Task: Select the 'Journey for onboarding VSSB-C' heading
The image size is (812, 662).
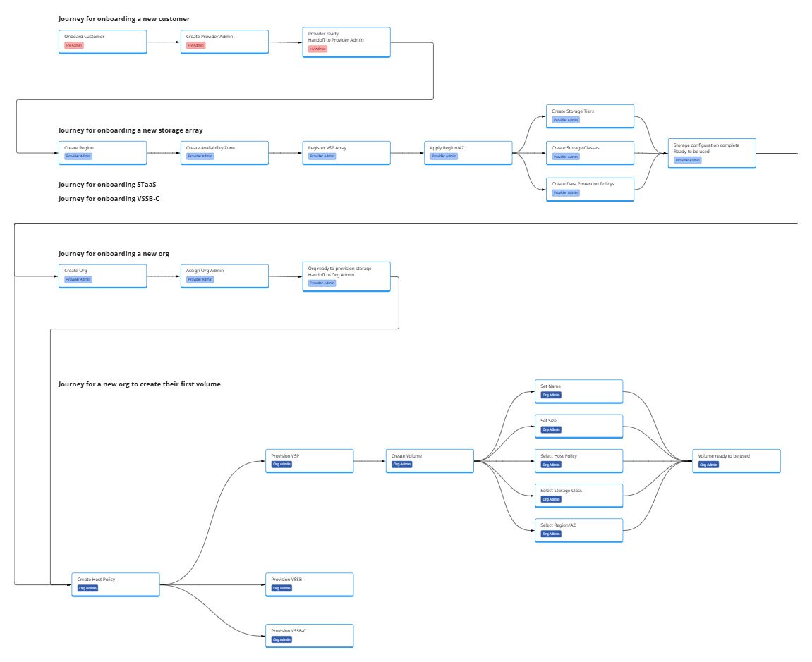Action: (109, 198)
